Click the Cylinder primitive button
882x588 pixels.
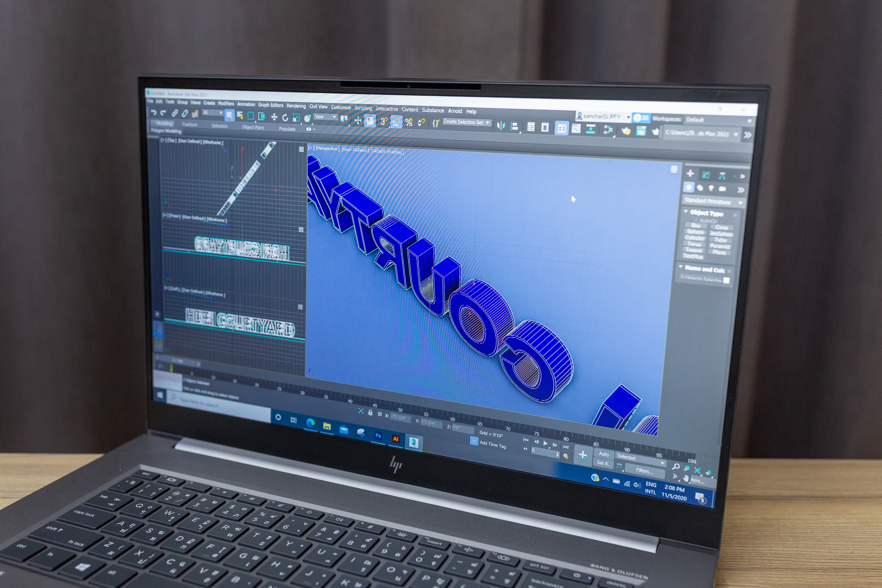coord(695,238)
